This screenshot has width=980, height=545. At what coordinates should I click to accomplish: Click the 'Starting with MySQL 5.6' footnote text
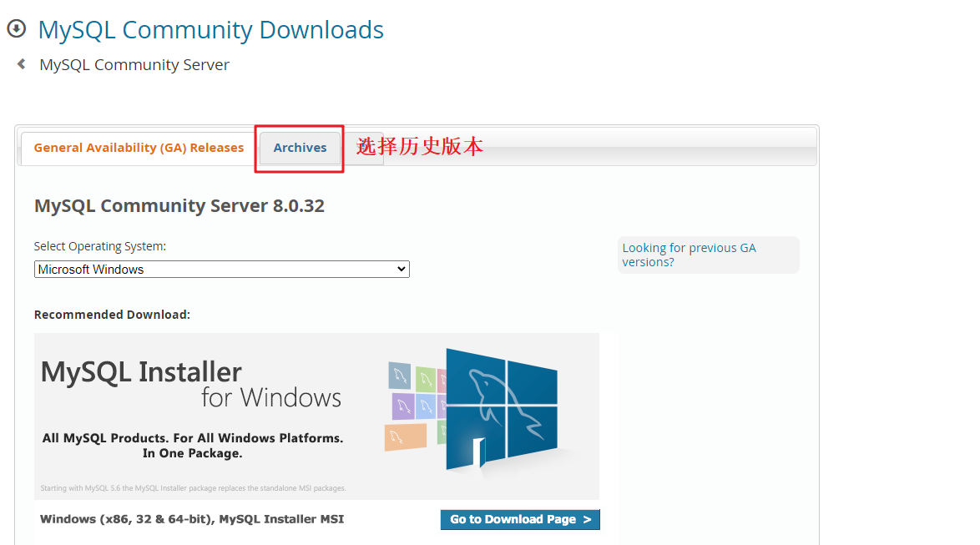(x=193, y=488)
